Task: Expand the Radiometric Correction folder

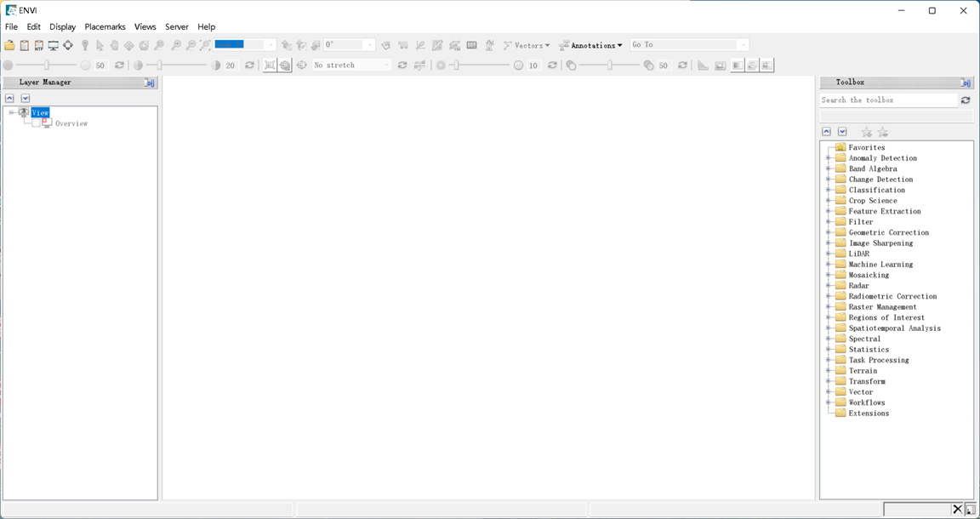Action: click(x=828, y=296)
